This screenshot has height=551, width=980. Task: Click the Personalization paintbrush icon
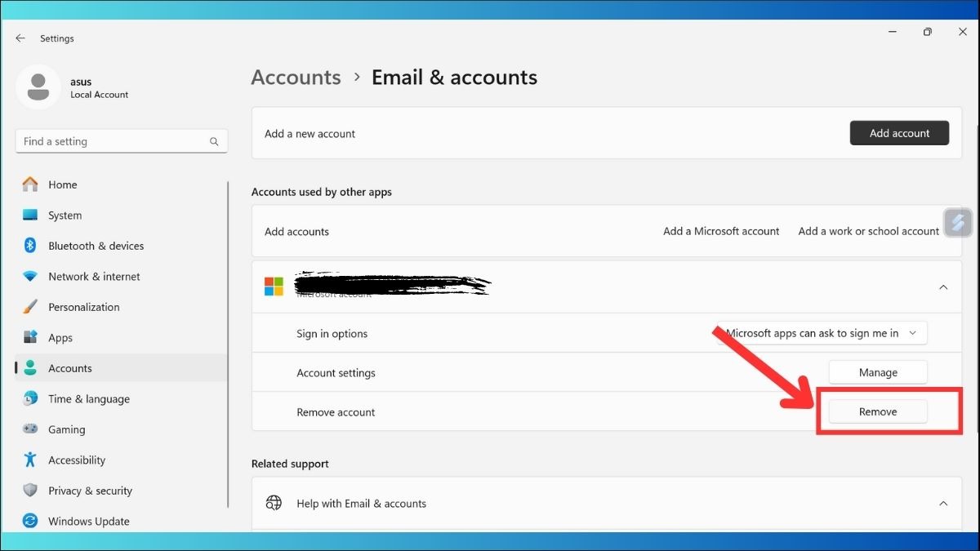point(30,307)
